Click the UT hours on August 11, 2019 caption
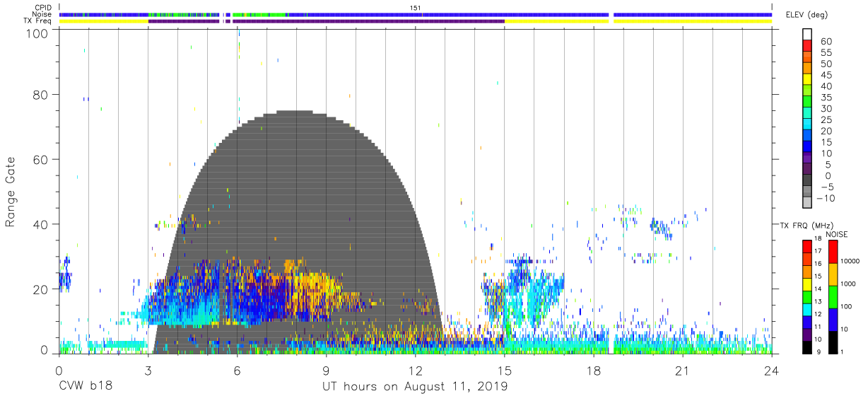 pos(415,387)
